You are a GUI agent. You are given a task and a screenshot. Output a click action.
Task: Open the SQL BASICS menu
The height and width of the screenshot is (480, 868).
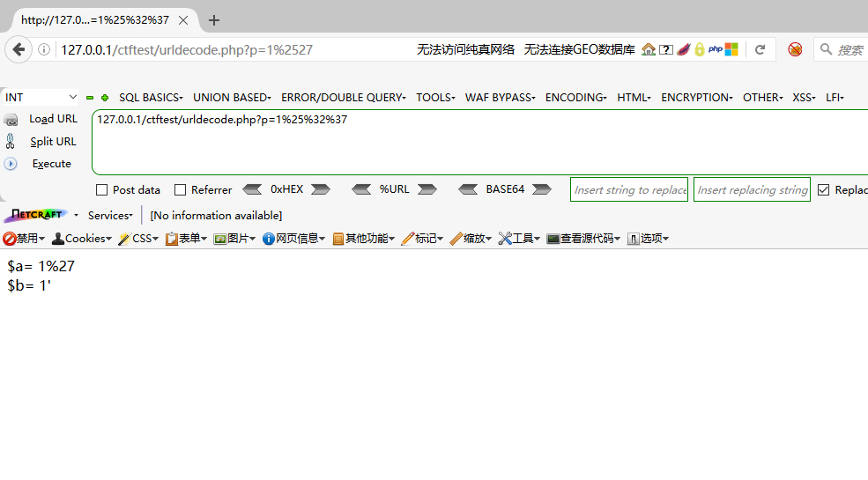(x=151, y=98)
